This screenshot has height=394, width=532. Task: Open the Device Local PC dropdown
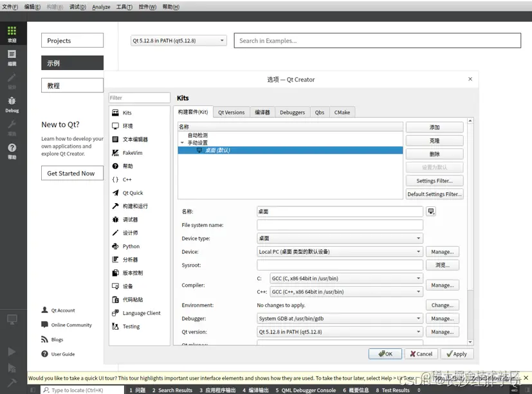[x=340, y=251]
